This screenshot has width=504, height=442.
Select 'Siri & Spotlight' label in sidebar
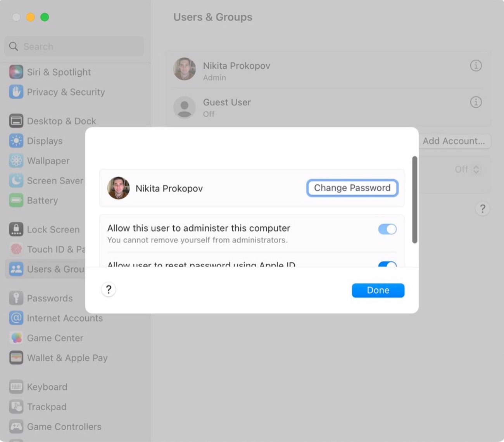(x=59, y=72)
